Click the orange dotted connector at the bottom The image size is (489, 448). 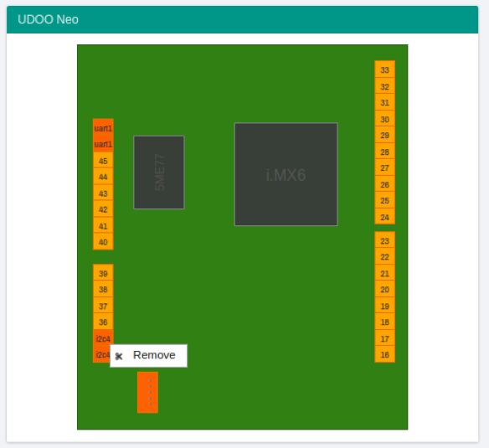[x=148, y=393]
